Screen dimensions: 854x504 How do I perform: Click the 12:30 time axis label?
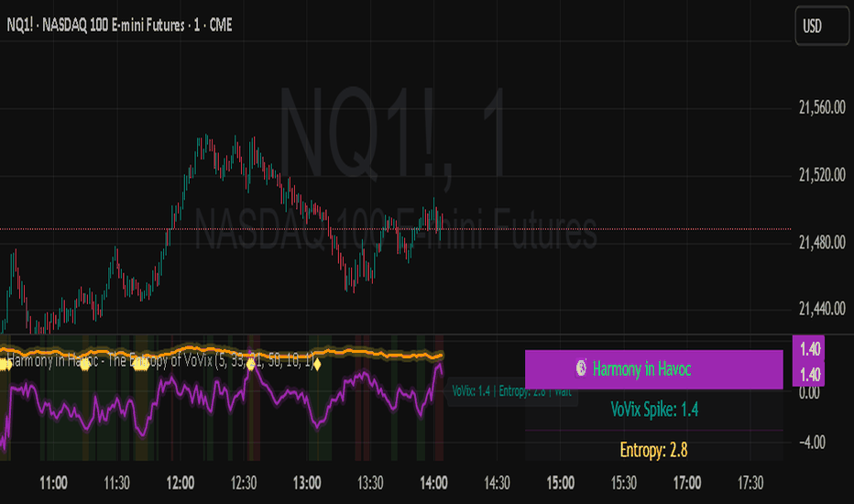point(244,483)
